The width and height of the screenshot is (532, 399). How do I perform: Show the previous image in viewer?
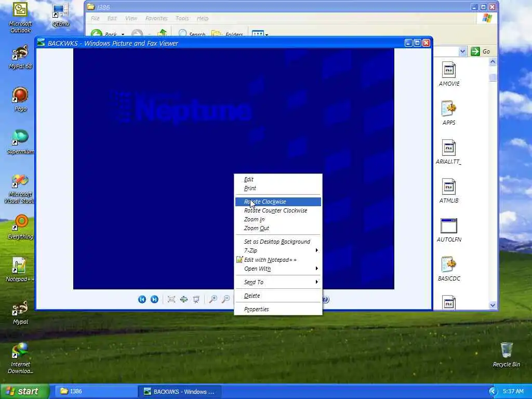point(142,299)
